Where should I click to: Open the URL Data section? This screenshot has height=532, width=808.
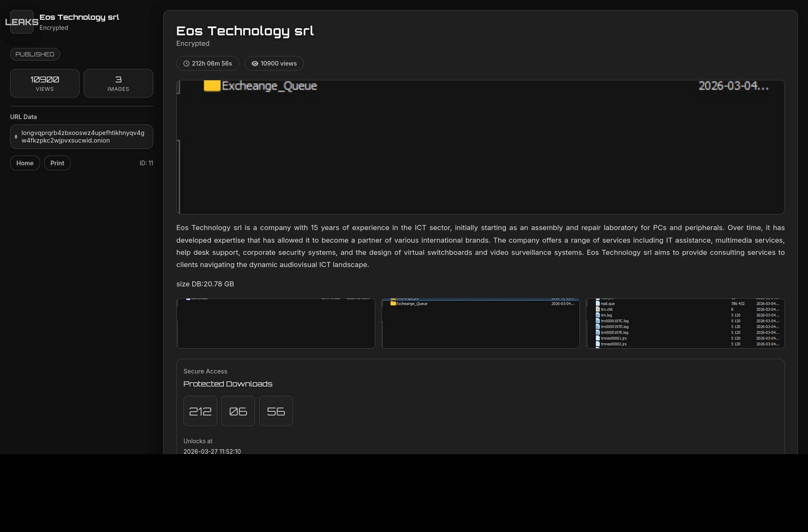point(23,116)
